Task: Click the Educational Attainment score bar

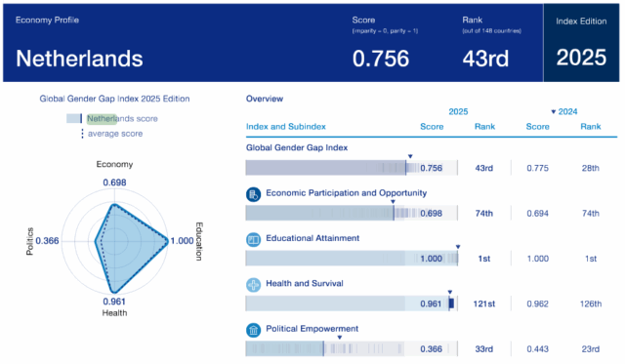Action: 352,258
